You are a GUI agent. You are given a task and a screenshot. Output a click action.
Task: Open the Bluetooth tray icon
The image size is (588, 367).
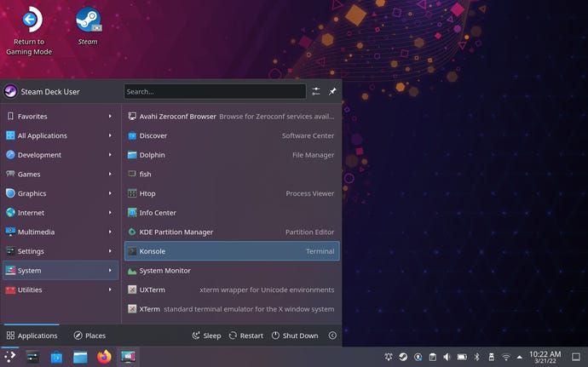click(x=477, y=357)
